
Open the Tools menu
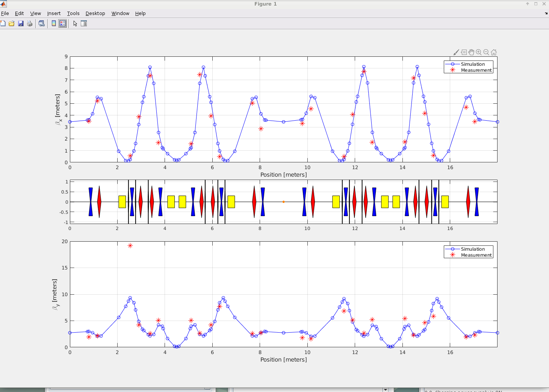[x=73, y=13]
